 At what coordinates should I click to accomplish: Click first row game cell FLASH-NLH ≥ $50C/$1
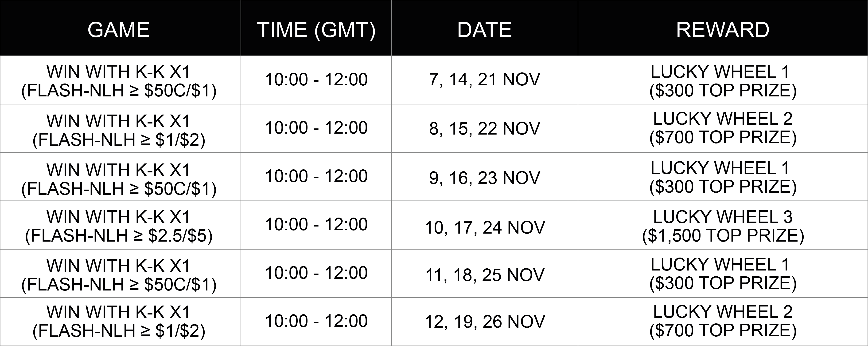coord(120,80)
